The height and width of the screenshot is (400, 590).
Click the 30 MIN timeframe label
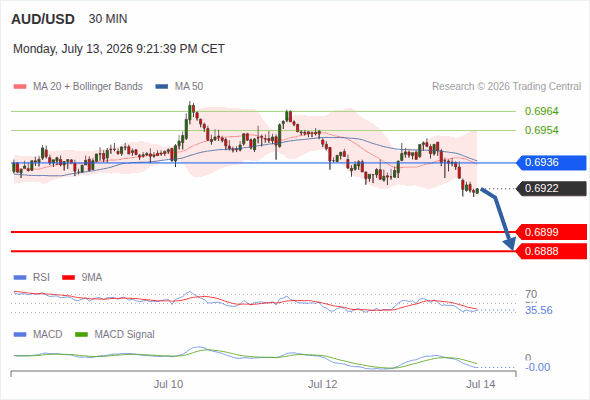point(108,19)
